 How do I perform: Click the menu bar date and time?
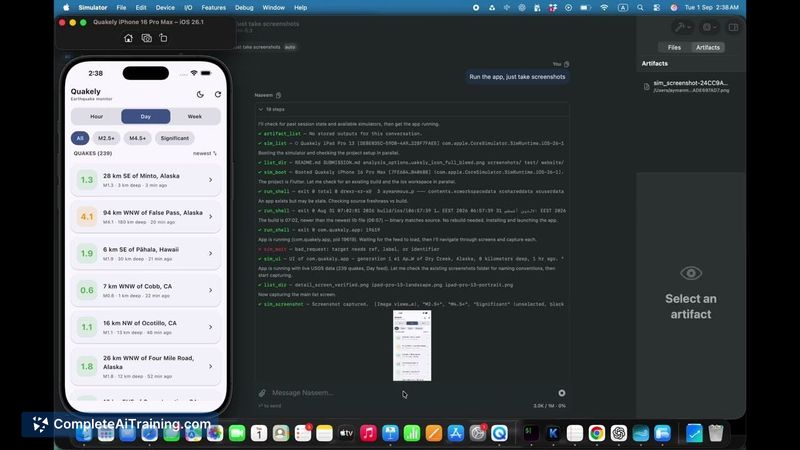point(711,8)
